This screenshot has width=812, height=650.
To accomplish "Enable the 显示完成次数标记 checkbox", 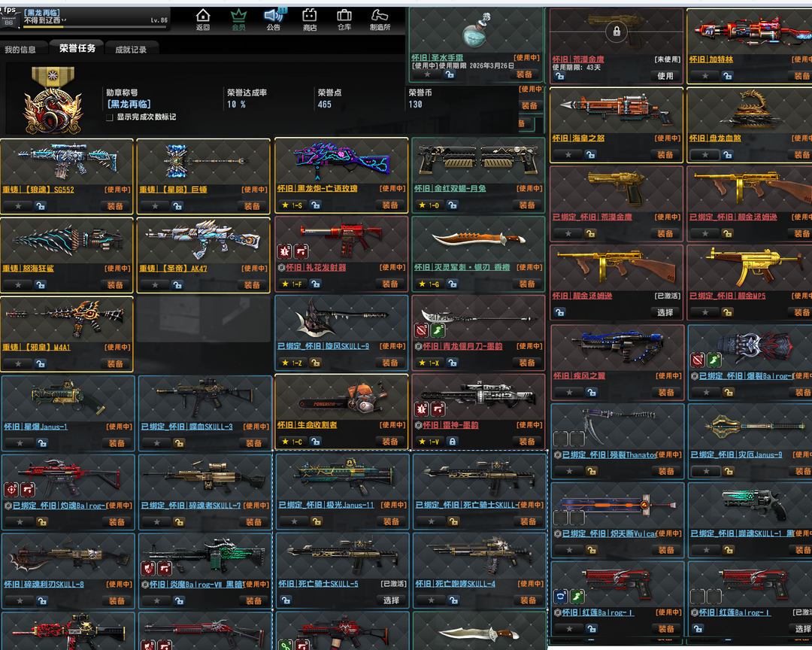I will (x=109, y=117).
